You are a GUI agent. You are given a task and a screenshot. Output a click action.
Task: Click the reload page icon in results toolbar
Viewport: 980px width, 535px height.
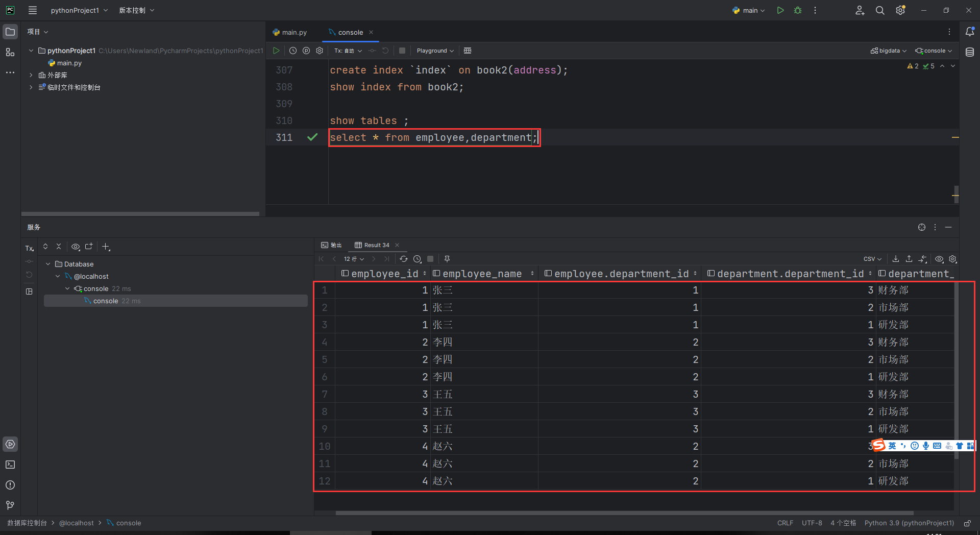(404, 259)
